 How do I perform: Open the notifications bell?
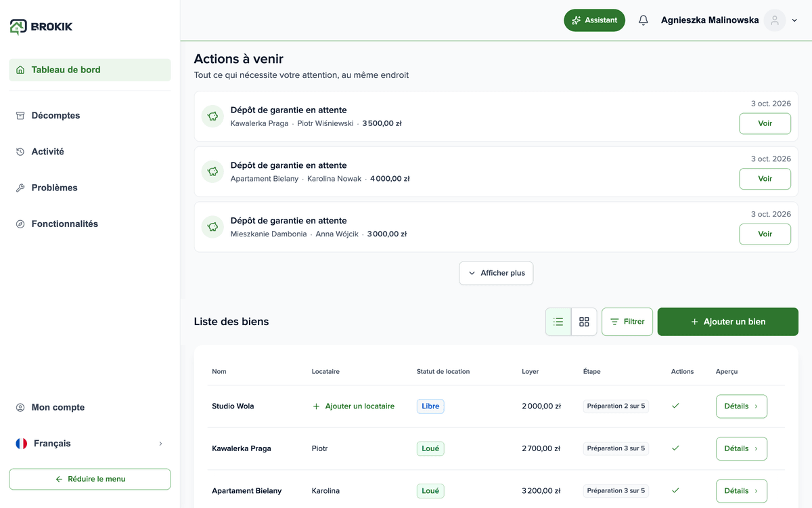point(643,20)
